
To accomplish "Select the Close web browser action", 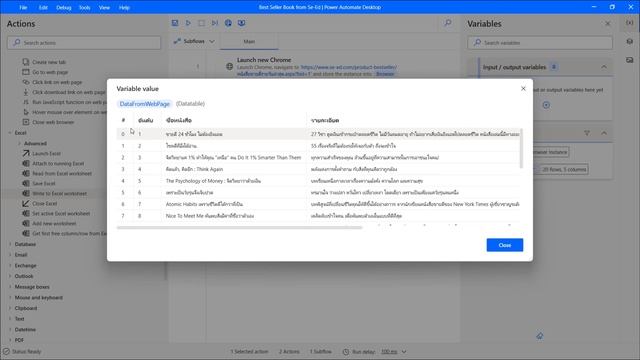I will [x=53, y=122].
